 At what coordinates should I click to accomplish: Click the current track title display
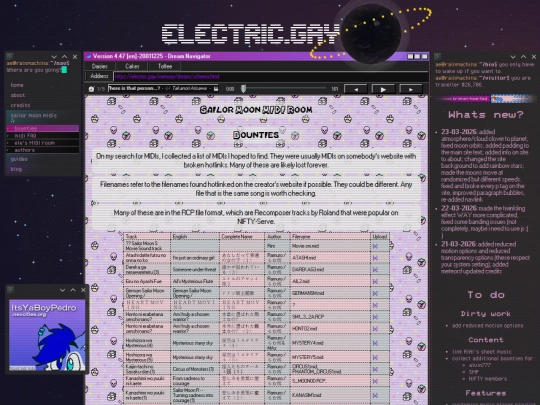163,89
